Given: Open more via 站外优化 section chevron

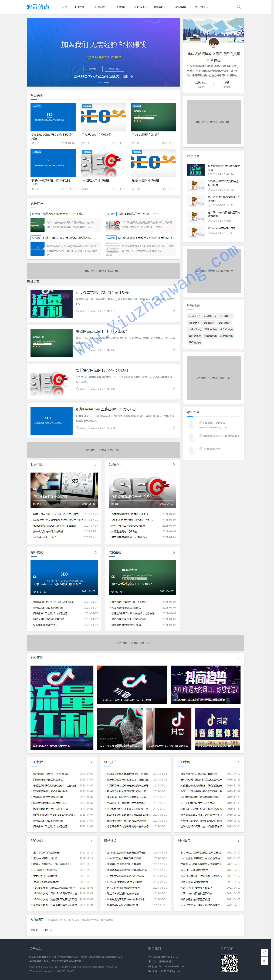Looking at the screenshot, I should coord(96,552).
